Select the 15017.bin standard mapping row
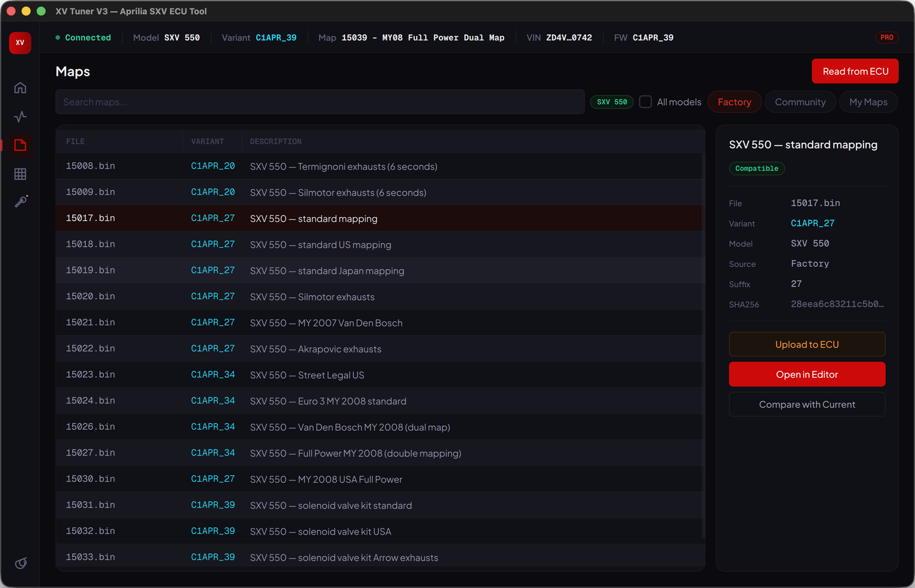915x588 pixels. (379, 218)
